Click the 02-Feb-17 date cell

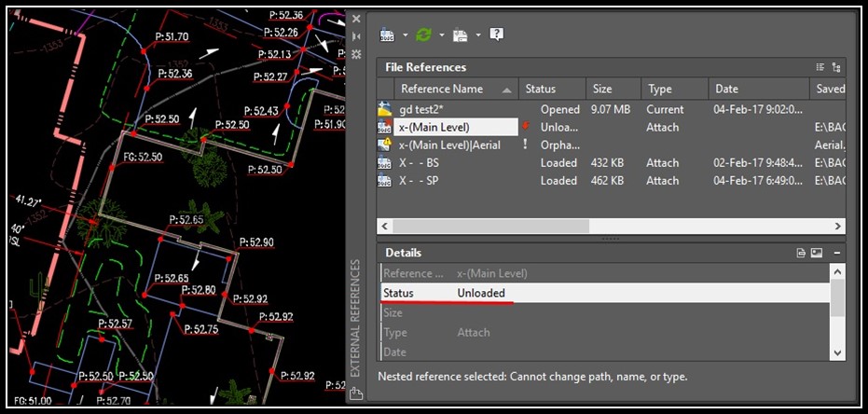click(x=758, y=163)
